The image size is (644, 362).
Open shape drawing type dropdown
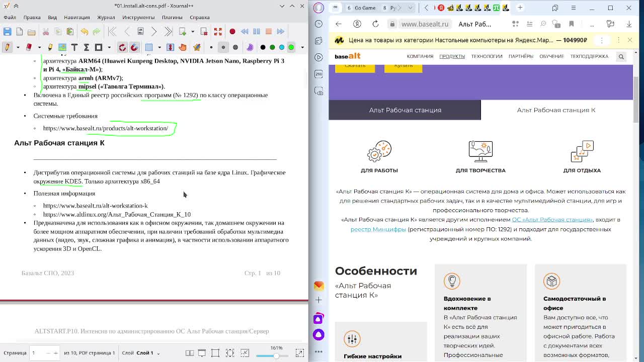(x=109, y=47)
